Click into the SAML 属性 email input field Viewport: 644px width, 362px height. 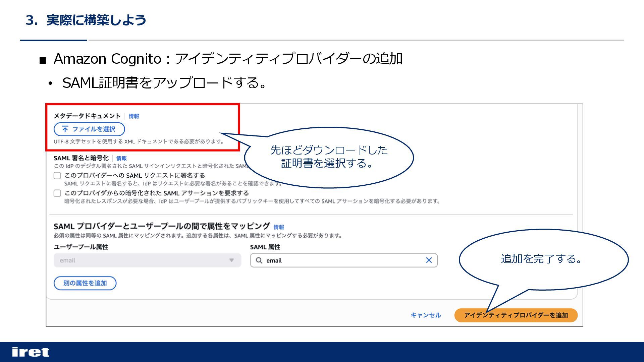[342, 260]
